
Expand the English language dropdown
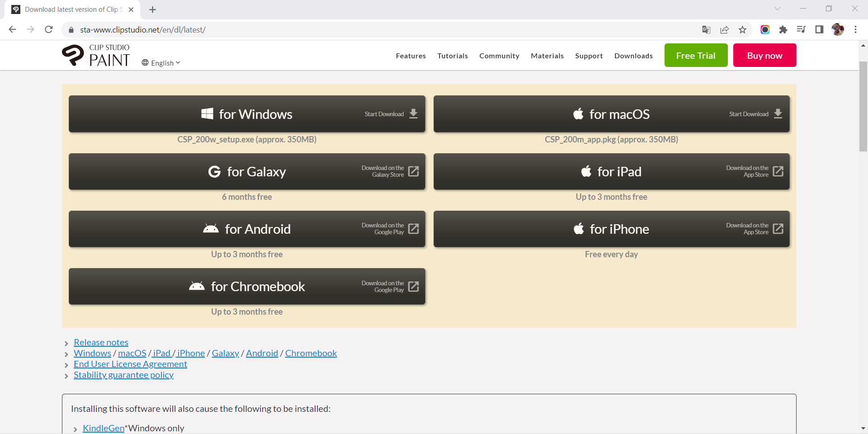pyautogui.click(x=161, y=63)
